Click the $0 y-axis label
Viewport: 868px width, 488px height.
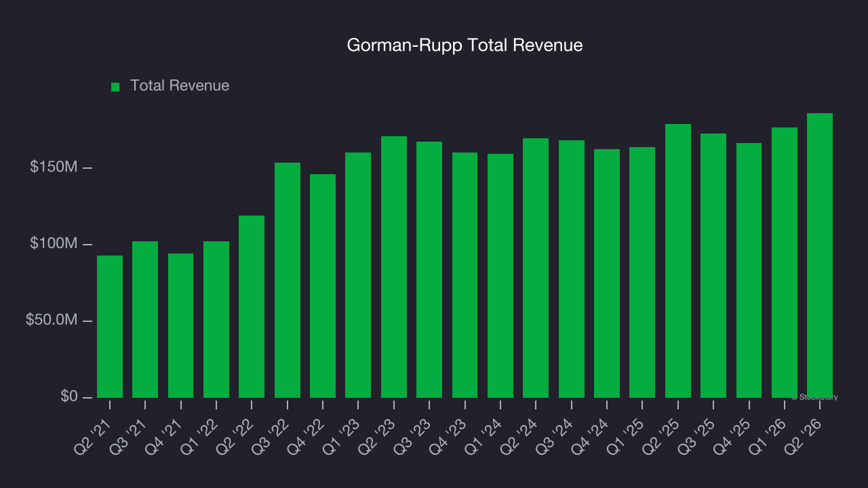point(68,396)
